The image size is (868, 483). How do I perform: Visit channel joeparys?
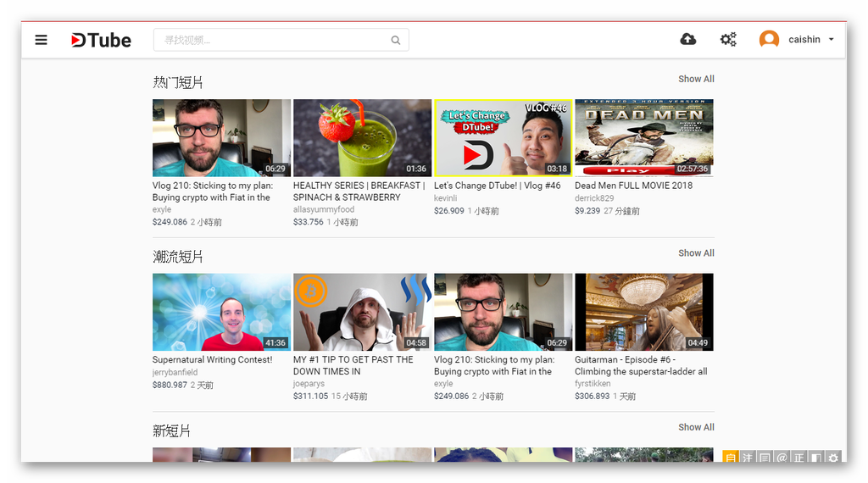click(x=309, y=383)
